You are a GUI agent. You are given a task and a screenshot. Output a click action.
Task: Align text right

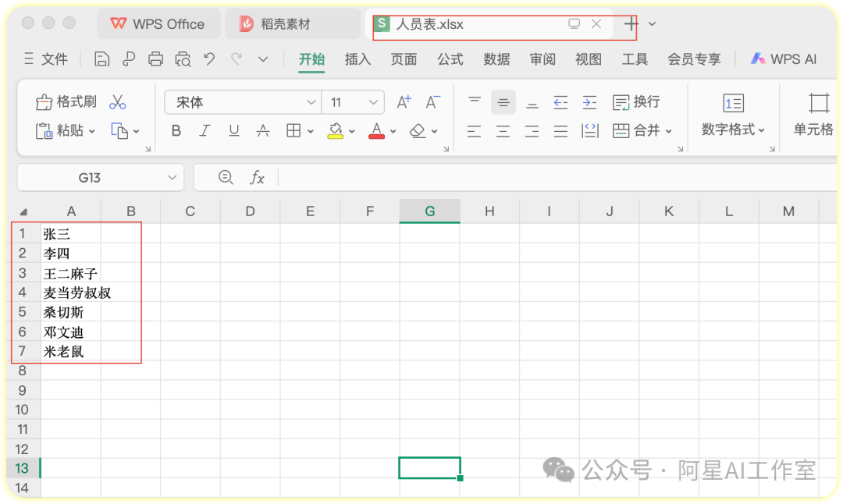pos(532,130)
